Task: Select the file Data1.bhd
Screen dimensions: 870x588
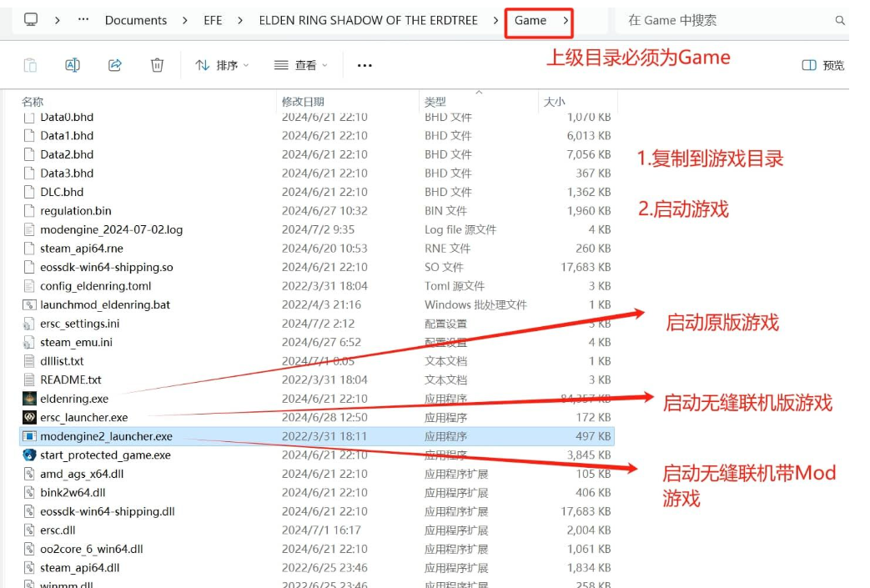Action: [x=67, y=136]
